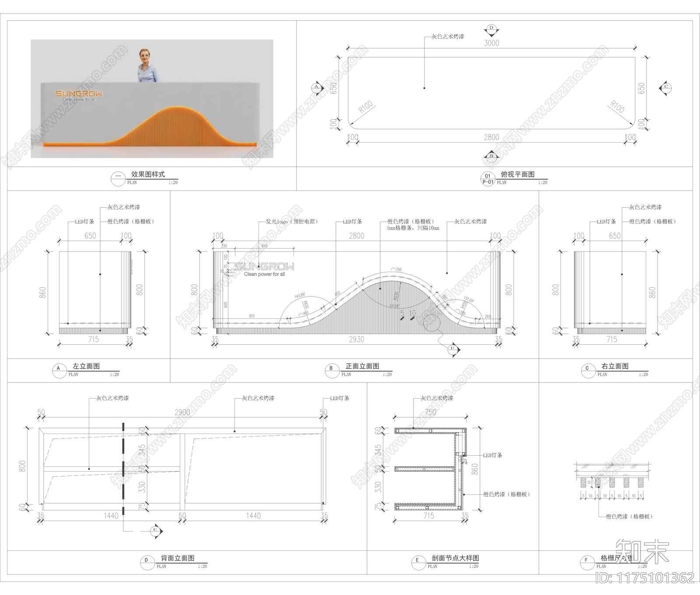Image resolution: width=700 pixels, height=595 pixels.
Task: Select the 正面立面图 view title
Action: click(x=362, y=366)
